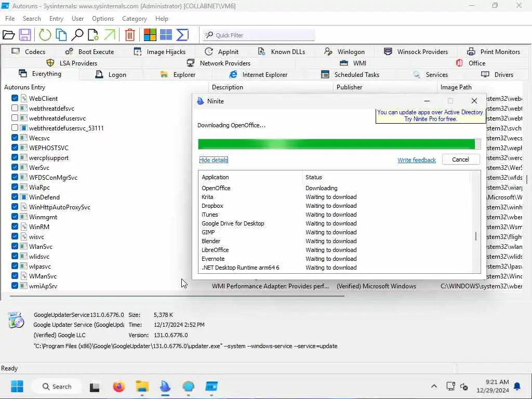Toggle the colorful Windows logo filter icon
The image size is (532, 399).
(150, 35)
